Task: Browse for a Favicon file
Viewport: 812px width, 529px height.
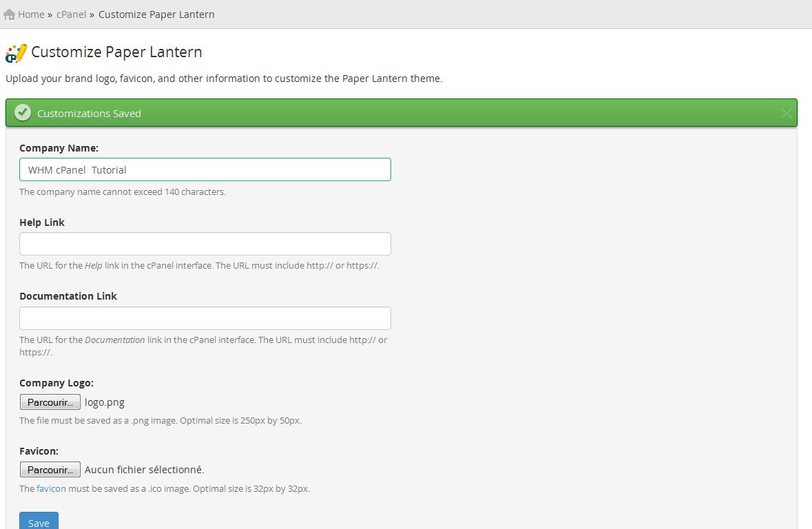Action: (x=50, y=469)
